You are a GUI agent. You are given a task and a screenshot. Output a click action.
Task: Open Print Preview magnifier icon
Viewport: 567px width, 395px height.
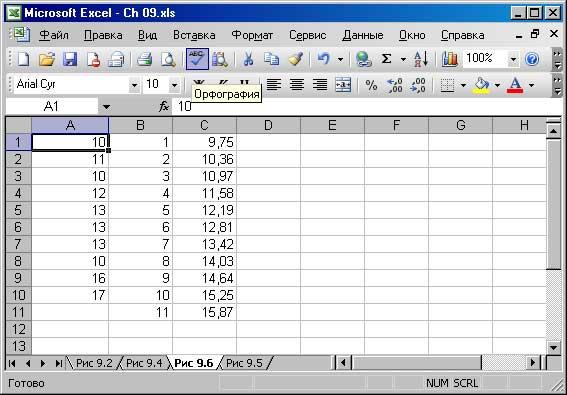coord(168,59)
